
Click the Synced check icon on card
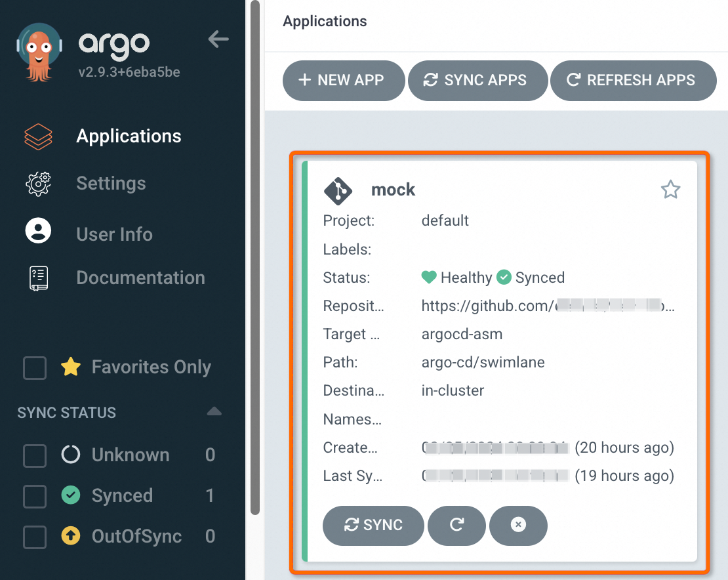(504, 278)
